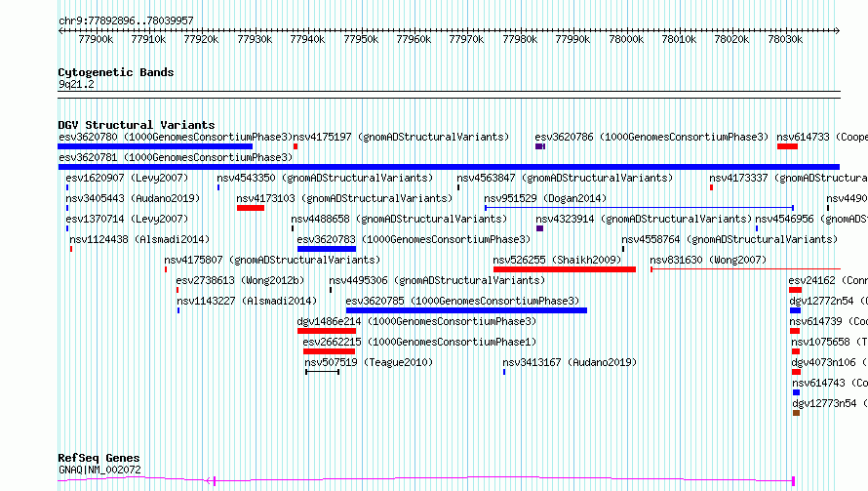Open nsv1143227 Alsmadi2014 label
The image size is (868, 491).
(x=247, y=301)
